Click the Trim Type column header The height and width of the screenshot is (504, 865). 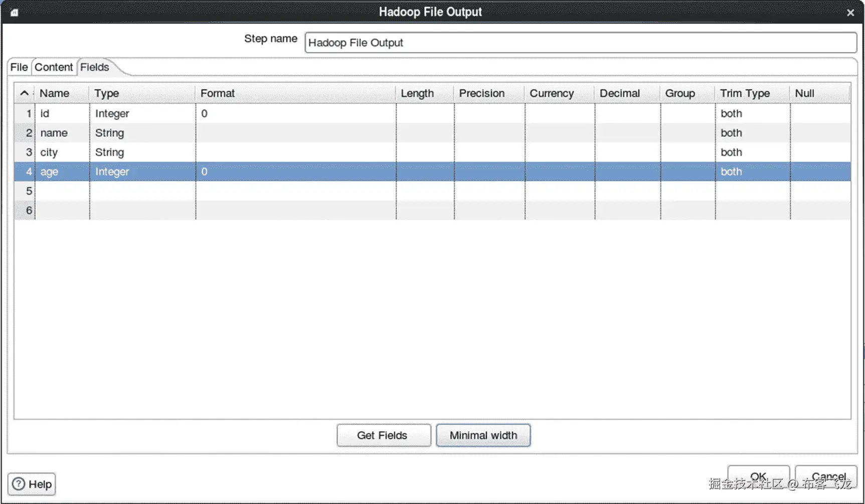752,93
